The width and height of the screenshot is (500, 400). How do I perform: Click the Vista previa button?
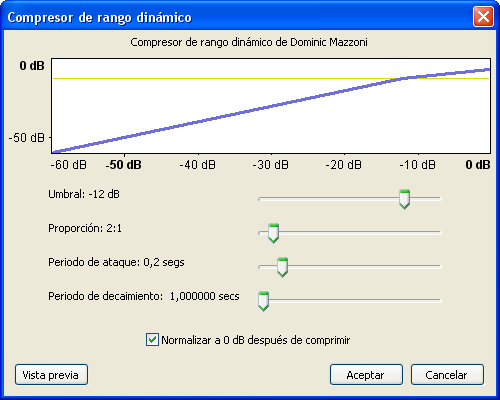point(51,375)
